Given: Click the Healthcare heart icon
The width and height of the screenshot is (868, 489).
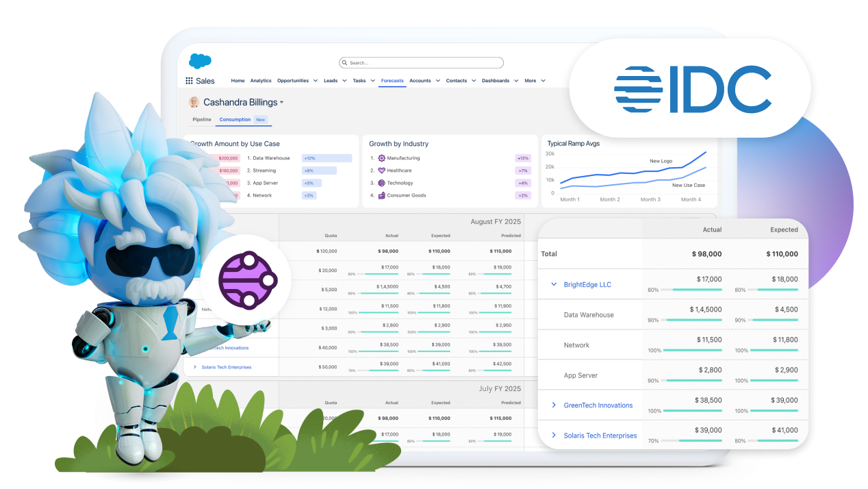Looking at the screenshot, I should [382, 171].
